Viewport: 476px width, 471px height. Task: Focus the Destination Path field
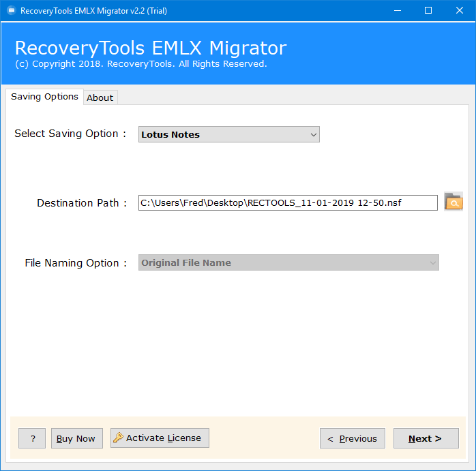coord(288,202)
